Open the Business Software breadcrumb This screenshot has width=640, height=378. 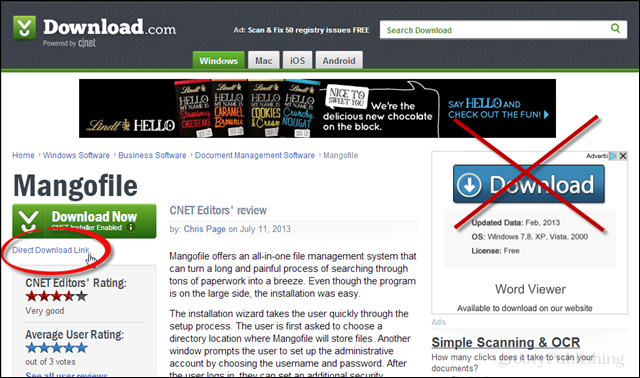[152, 155]
